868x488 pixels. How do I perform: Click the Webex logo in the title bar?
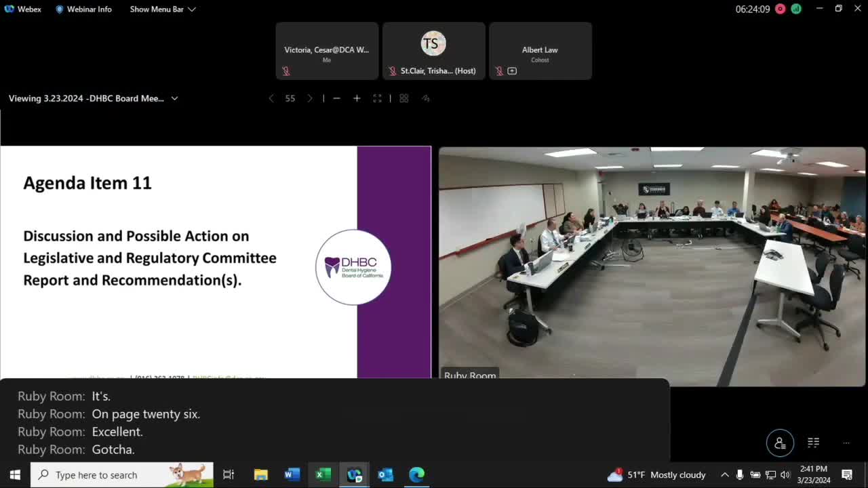[8, 9]
